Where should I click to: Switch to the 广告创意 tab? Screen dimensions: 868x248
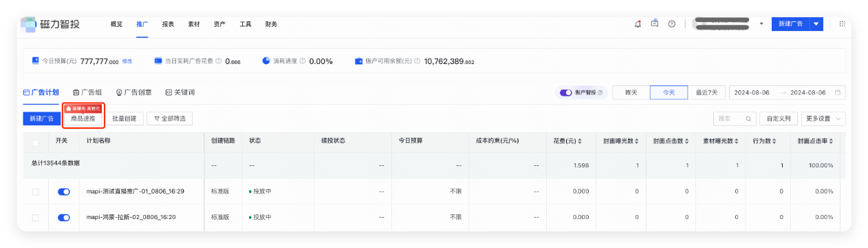[133, 92]
